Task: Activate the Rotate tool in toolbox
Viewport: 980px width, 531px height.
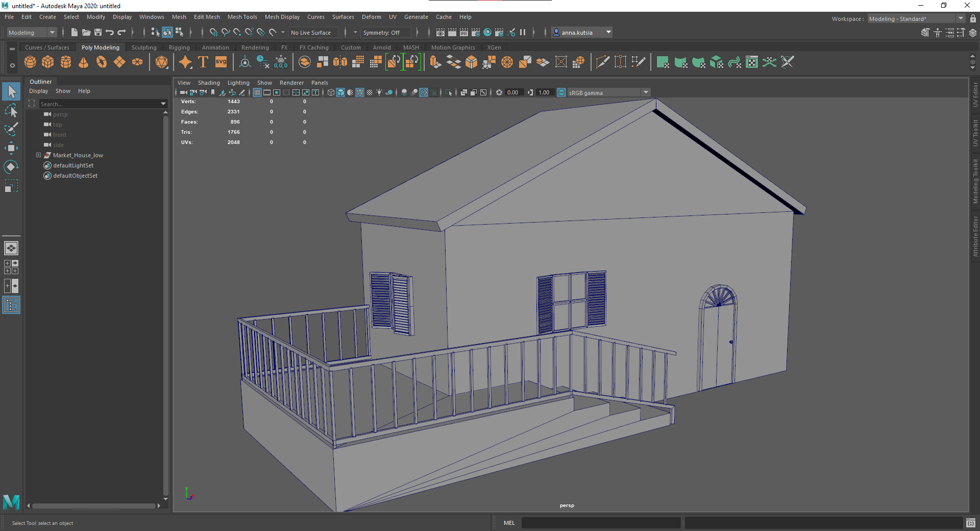Action: pos(11,167)
